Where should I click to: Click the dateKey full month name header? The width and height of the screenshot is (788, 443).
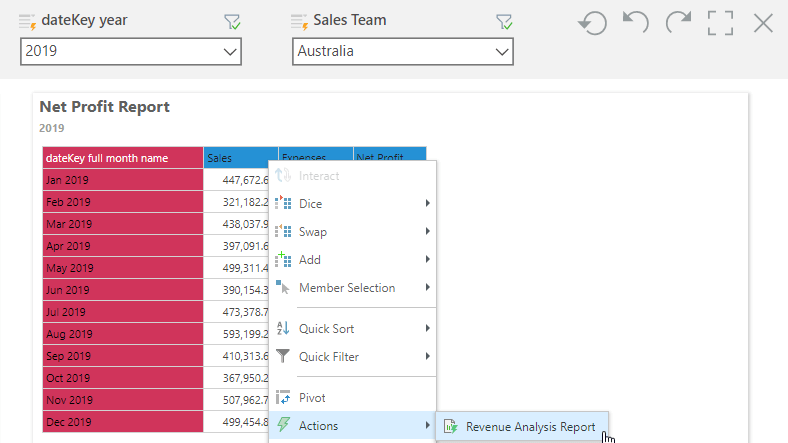point(123,158)
